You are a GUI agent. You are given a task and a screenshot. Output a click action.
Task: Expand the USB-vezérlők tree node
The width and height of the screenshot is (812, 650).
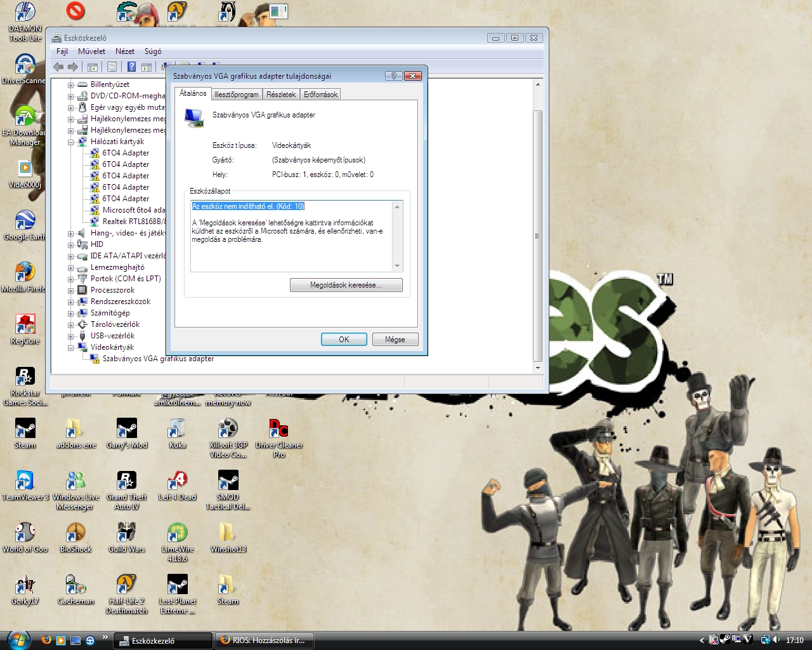point(71,336)
